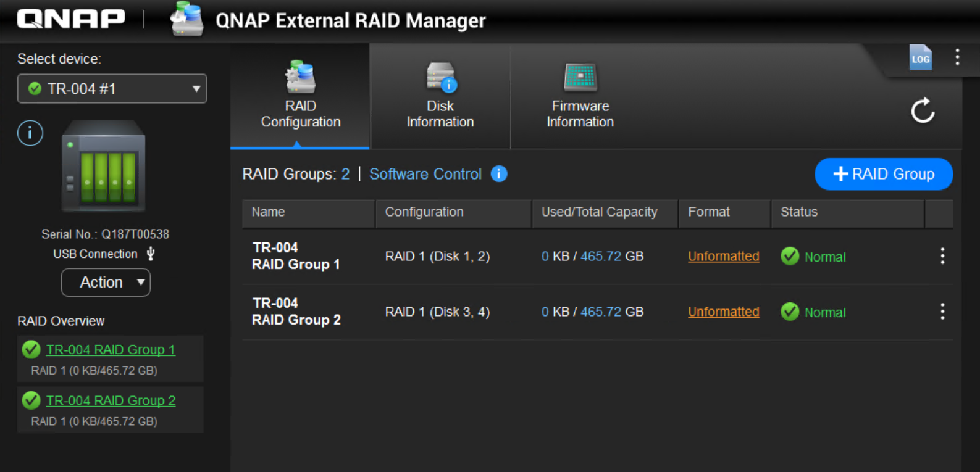Click Software Control info icon
Image resolution: width=980 pixels, height=472 pixels.
[499, 174]
